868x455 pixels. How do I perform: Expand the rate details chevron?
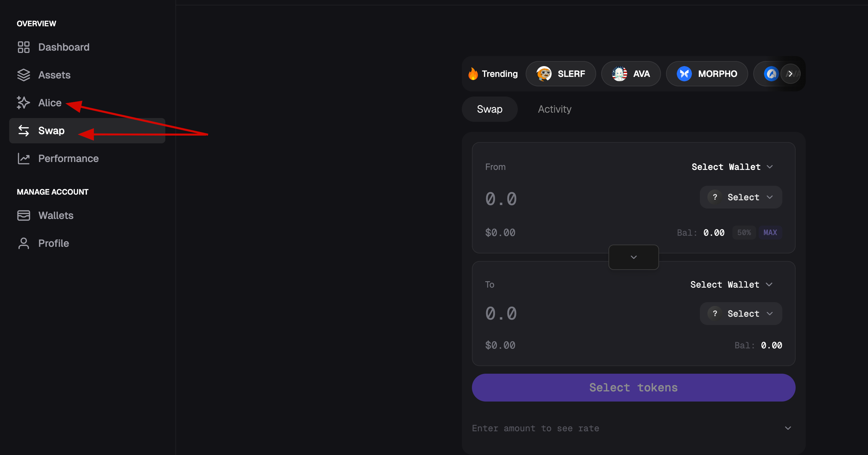[x=788, y=428]
